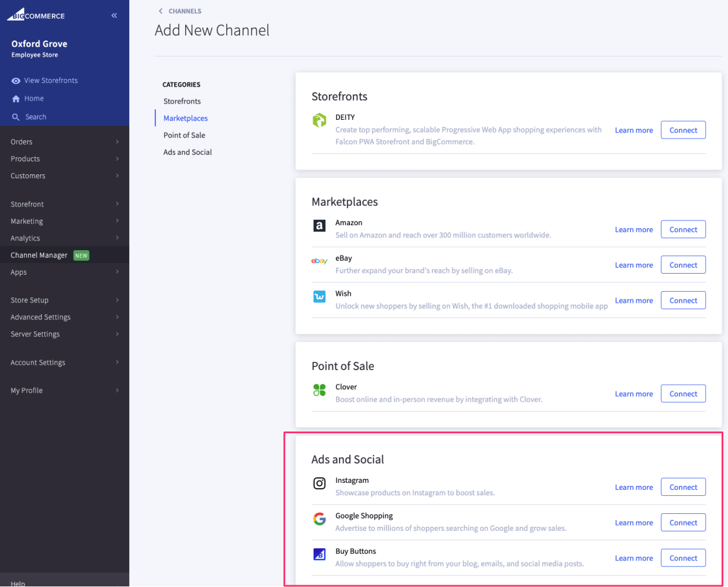Learn more about Google Shopping
Image resolution: width=728 pixels, height=587 pixels.
click(634, 523)
